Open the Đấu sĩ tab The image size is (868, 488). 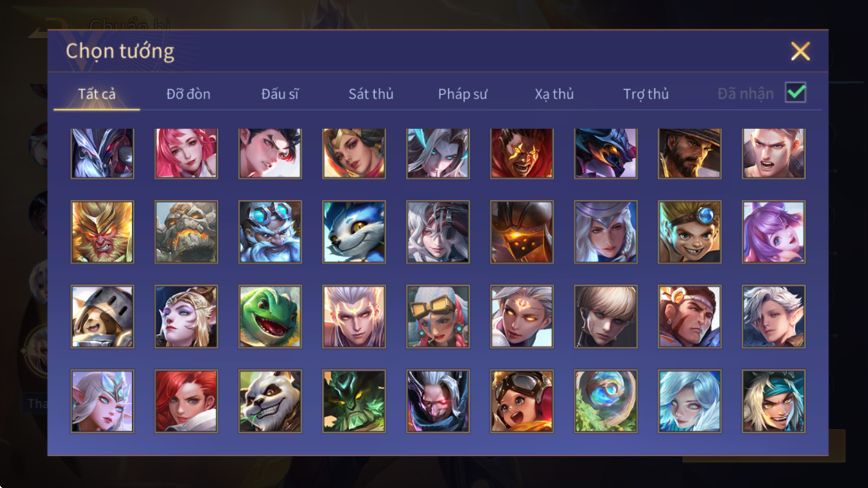coord(279,94)
